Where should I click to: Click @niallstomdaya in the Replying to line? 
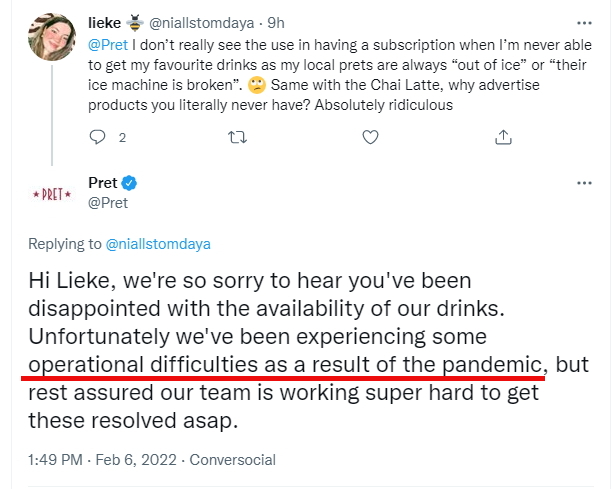click(x=158, y=243)
